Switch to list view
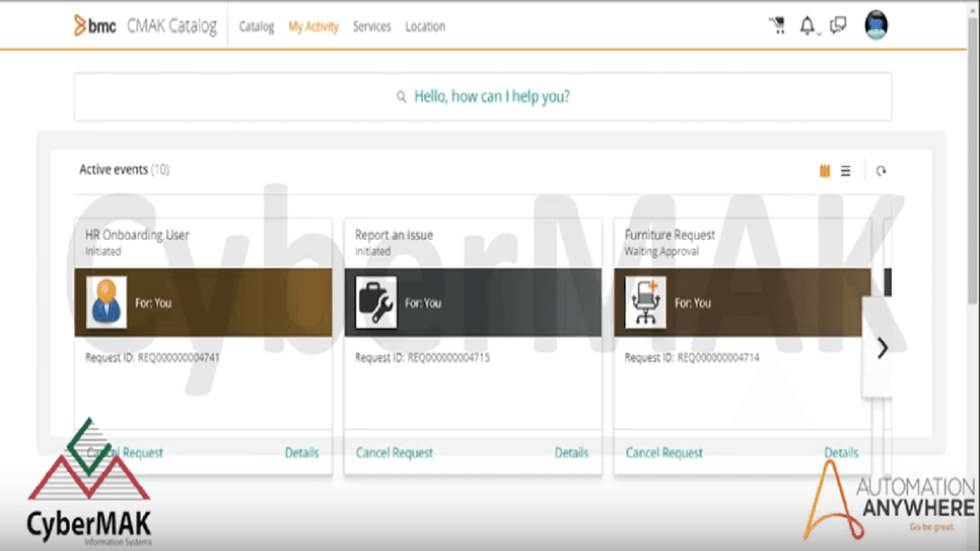 tap(845, 171)
